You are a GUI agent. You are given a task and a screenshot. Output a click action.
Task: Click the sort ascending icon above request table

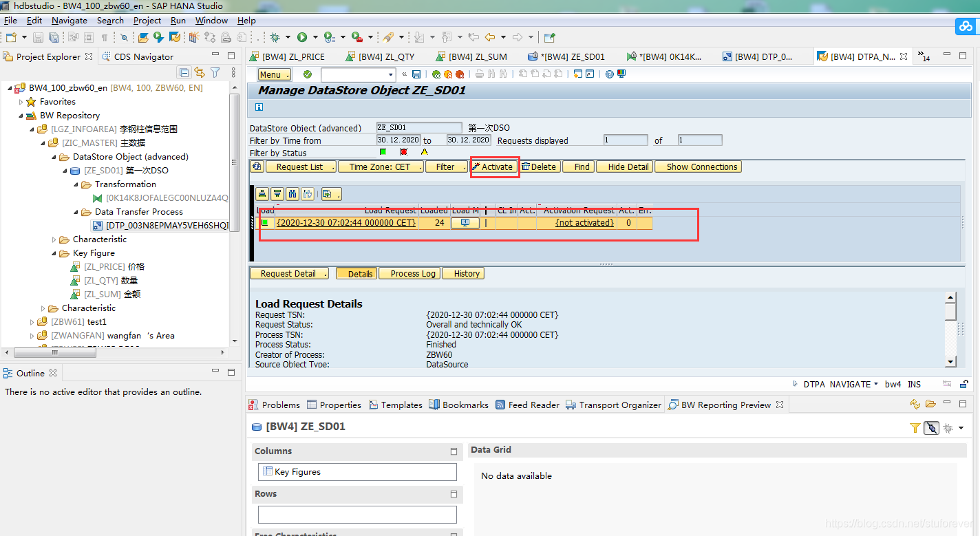[x=262, y=194]
